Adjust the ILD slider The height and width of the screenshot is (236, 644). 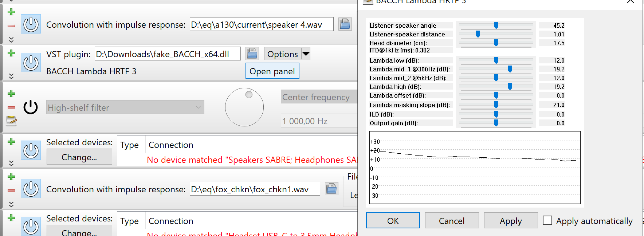tap(496, 114)
